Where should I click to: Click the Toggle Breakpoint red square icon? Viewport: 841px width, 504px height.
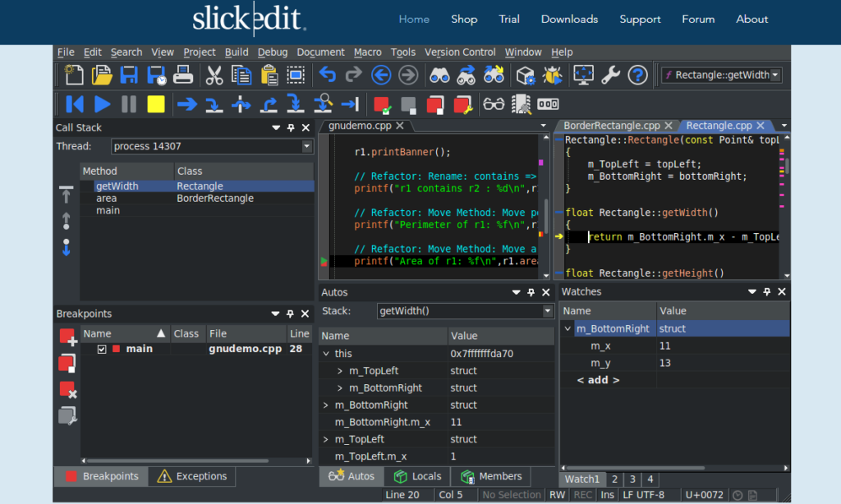tap(382, 104)
